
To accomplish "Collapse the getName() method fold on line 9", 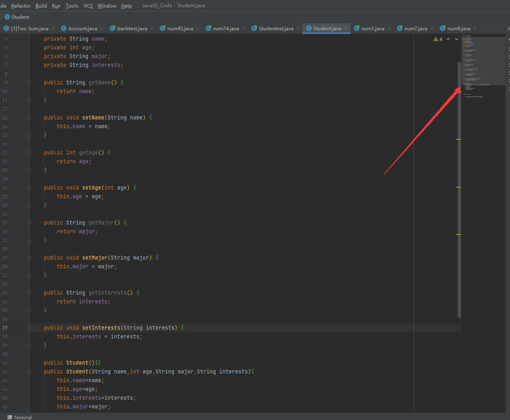I will 29,83.
